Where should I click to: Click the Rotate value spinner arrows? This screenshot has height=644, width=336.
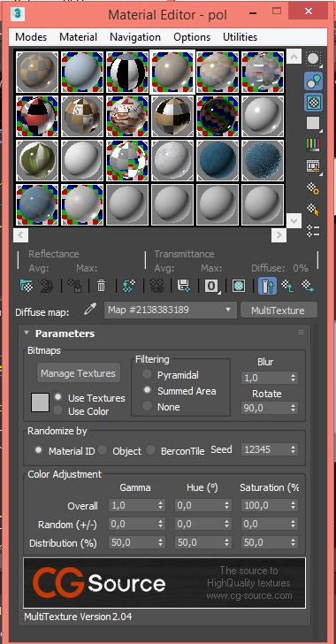[293, 408]
